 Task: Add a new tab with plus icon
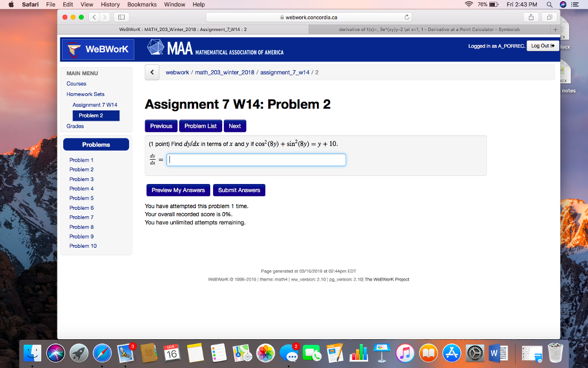(555, 29)
